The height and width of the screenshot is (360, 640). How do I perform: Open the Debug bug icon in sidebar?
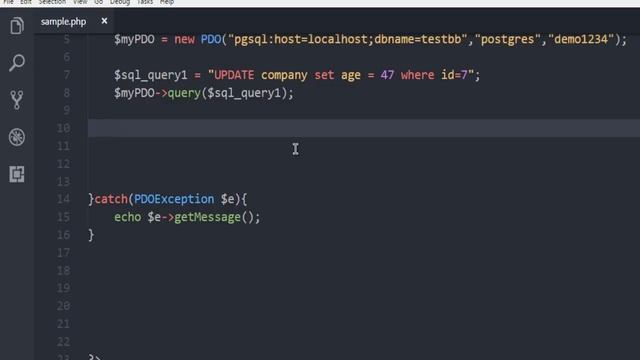[x=17, y=137]
